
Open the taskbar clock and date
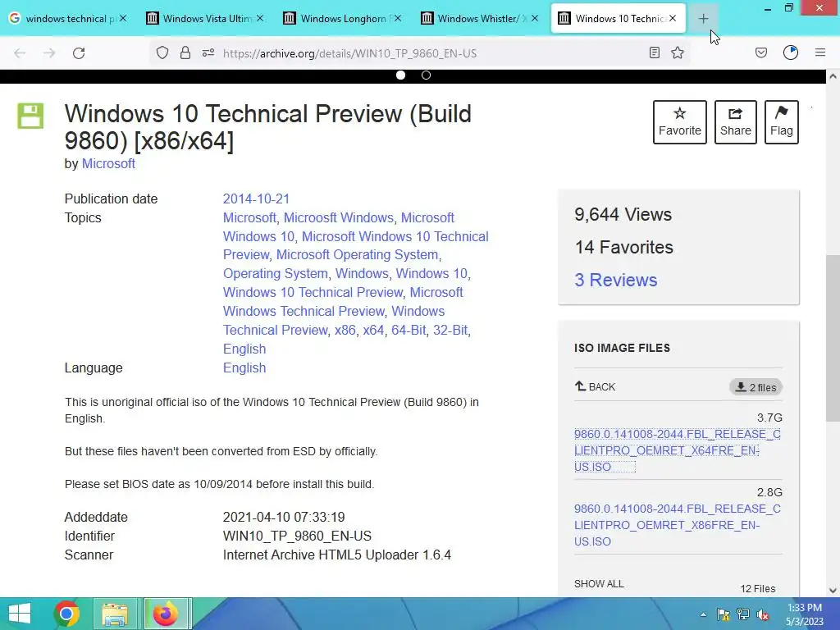805,614
